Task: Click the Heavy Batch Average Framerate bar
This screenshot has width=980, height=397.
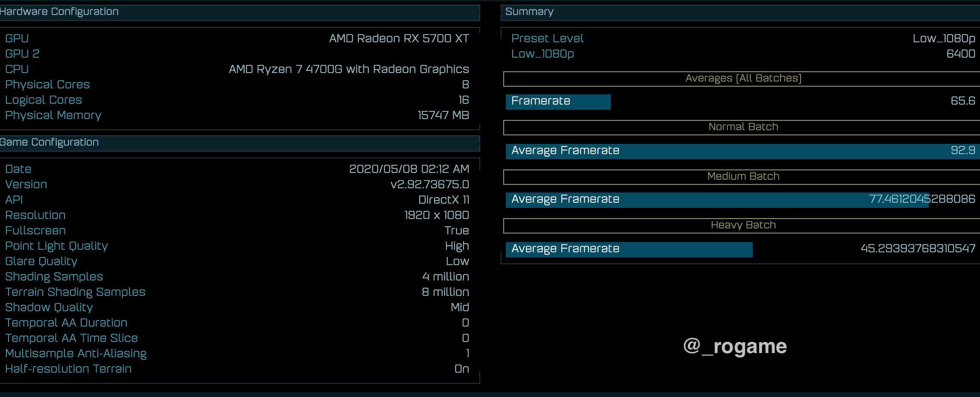Action: click(x=628, y=248)
